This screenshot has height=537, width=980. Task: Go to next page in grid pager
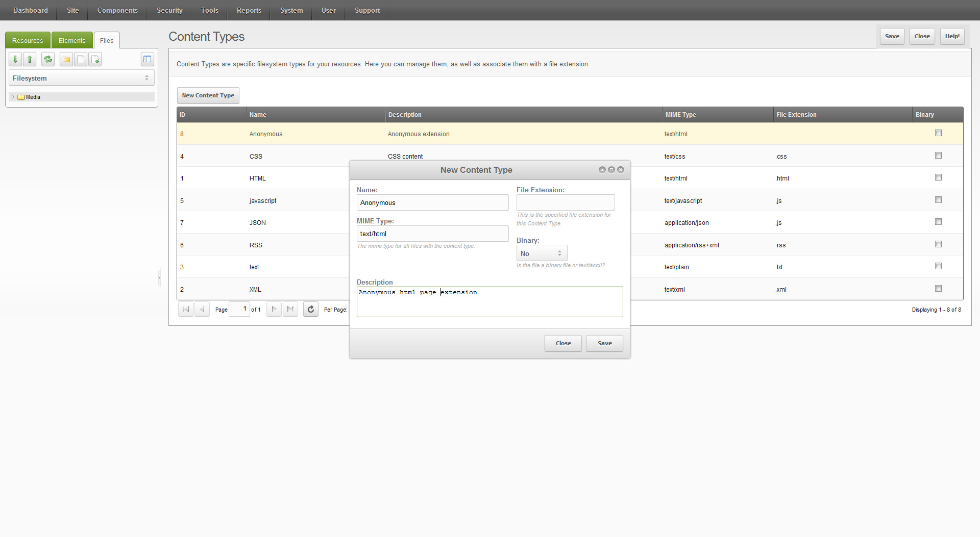tap(274, 309)
